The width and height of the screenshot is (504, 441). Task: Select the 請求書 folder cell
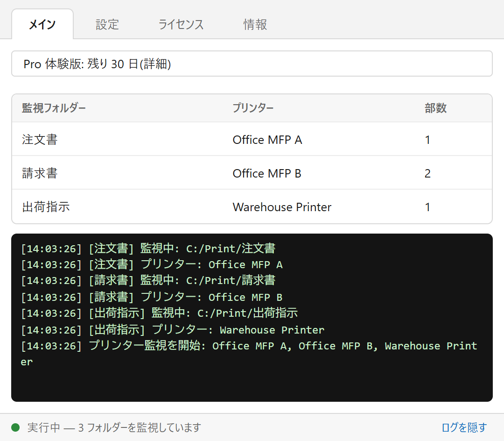point(40,173)
